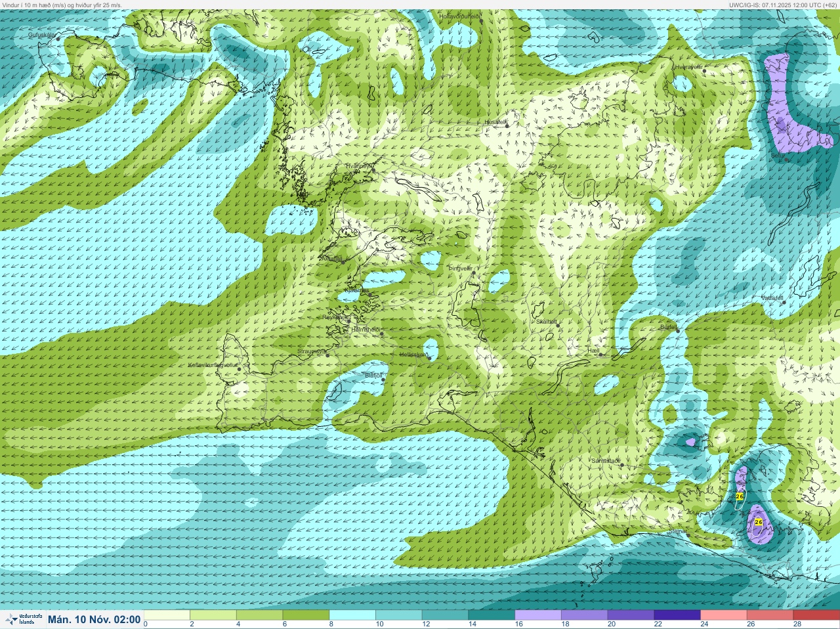
Task: Click the yellow 26 gust label in the narrow purple patch
Action: pyautogui.click(x=740, y=496)
